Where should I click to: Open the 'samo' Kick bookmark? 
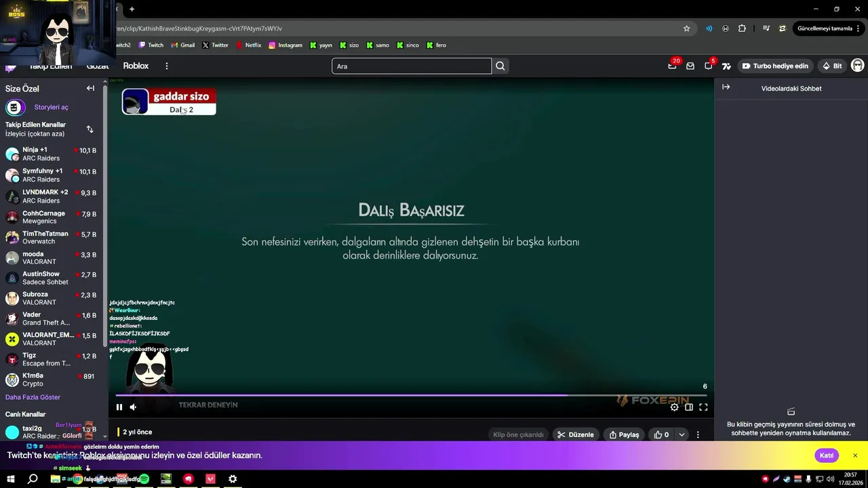click(x=378, y=45)
